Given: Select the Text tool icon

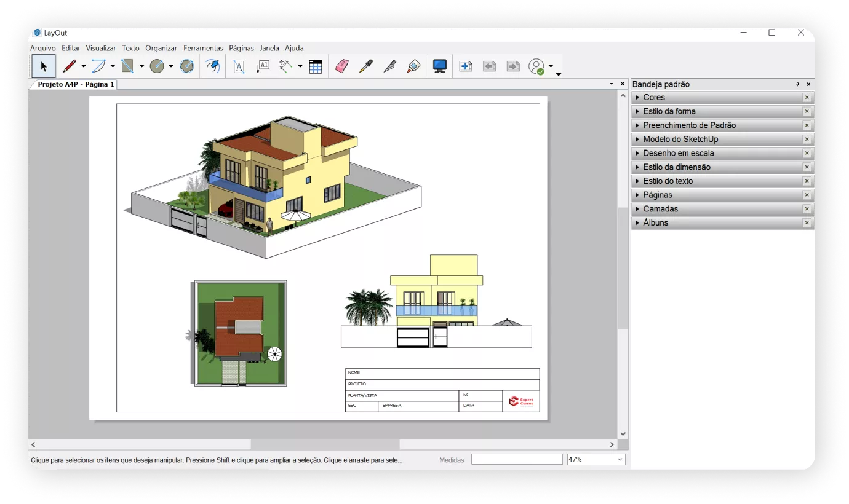Looking at the screenshot, I should (239, 66).
